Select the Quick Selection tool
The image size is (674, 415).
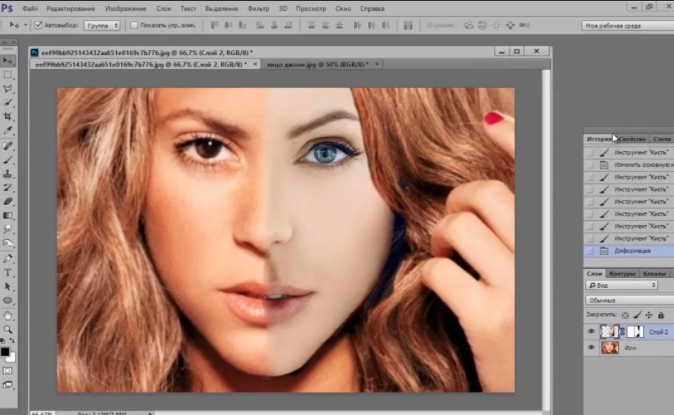pos(8,102)
